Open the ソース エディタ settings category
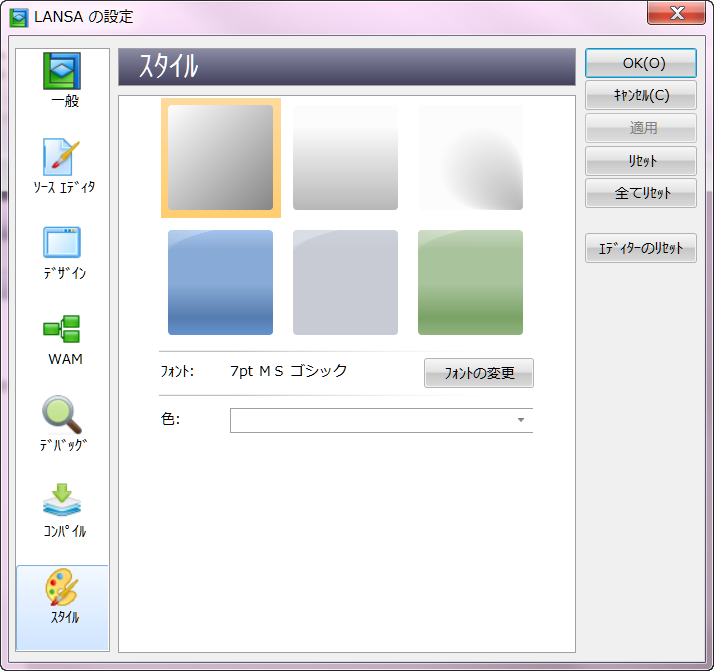The image size is (714, 671). (62, 166)
